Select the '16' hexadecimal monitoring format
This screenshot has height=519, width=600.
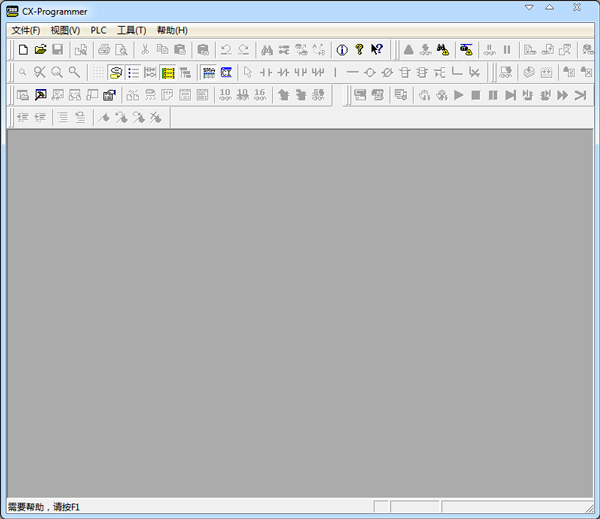coord(260,95)
